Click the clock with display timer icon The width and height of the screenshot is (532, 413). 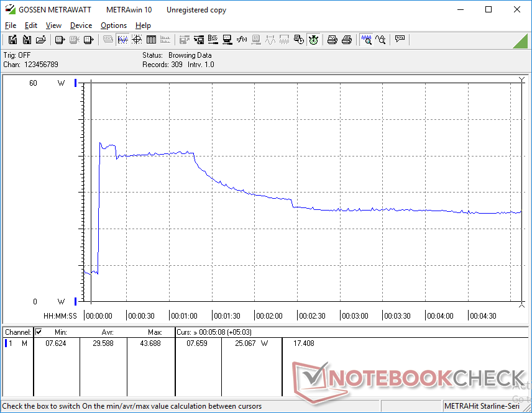pyautogui.click(x=299, y=40)
